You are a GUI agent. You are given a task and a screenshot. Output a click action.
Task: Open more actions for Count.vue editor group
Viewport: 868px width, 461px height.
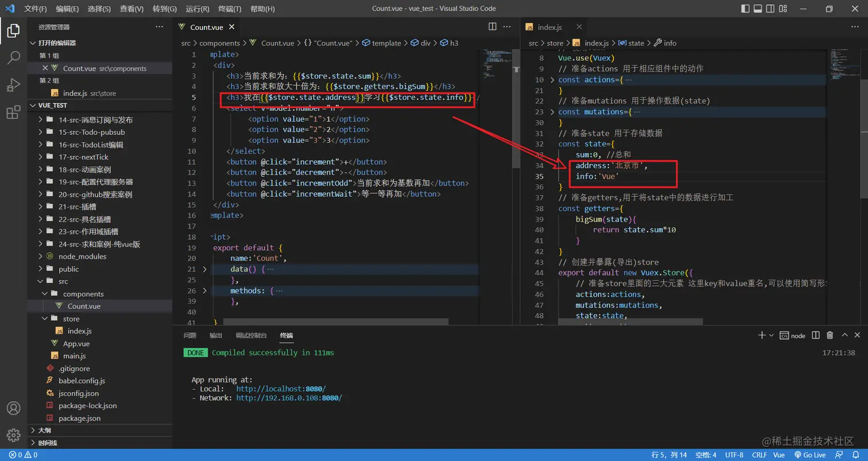coord(507,26)
